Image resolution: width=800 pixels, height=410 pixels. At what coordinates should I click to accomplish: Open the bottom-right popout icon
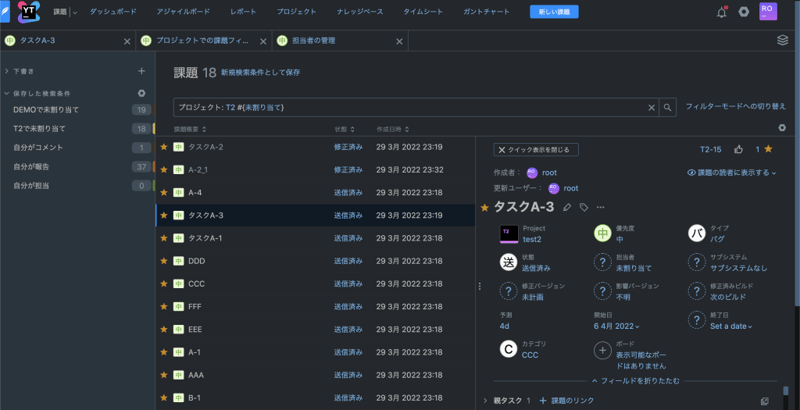(x=764, y=401)
